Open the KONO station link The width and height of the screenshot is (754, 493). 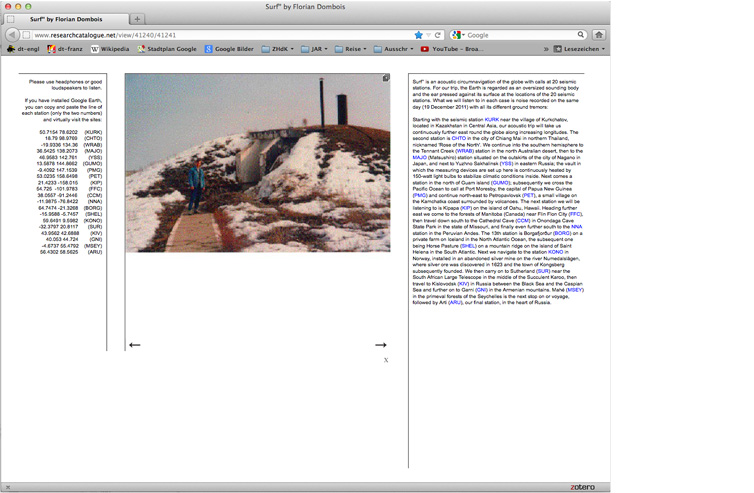click(555, 252)
